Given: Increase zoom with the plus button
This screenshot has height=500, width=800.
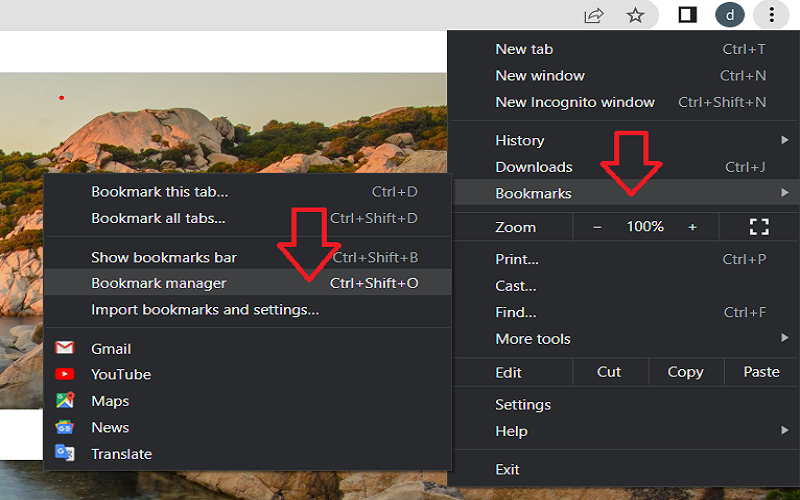Looking at the screenshot, I should 692,227.
